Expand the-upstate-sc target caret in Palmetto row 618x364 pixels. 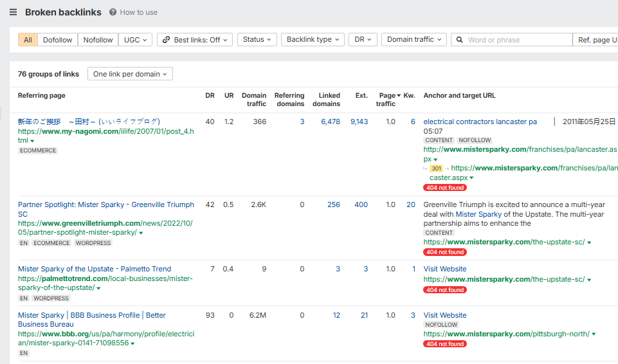click(x=589, y=280)
